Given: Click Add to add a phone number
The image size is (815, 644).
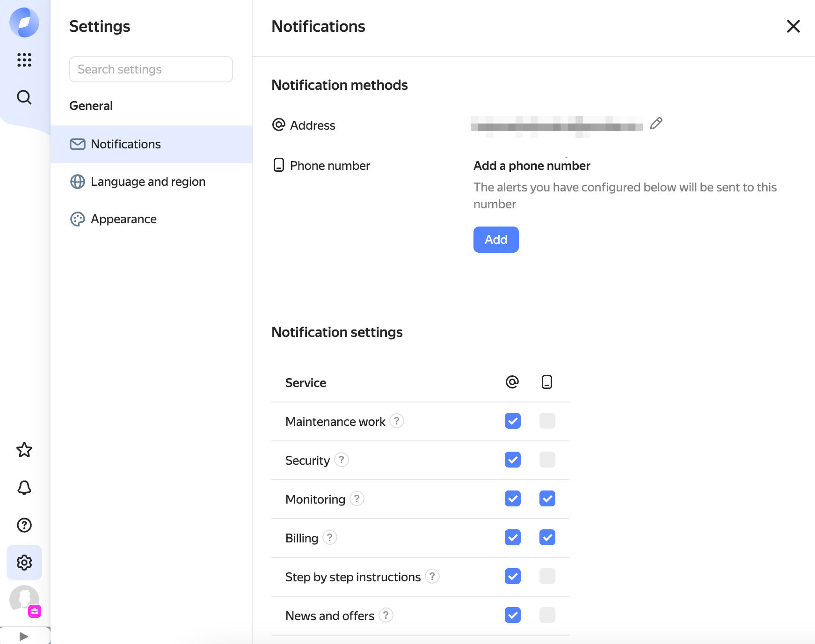Looking at the screenshot, I should (495, 239).
